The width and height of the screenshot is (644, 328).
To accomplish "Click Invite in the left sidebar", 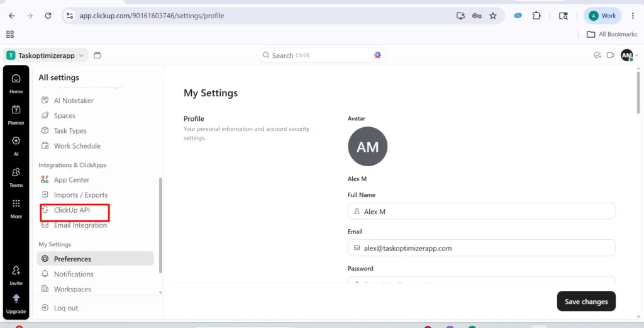I will (16, 275).
